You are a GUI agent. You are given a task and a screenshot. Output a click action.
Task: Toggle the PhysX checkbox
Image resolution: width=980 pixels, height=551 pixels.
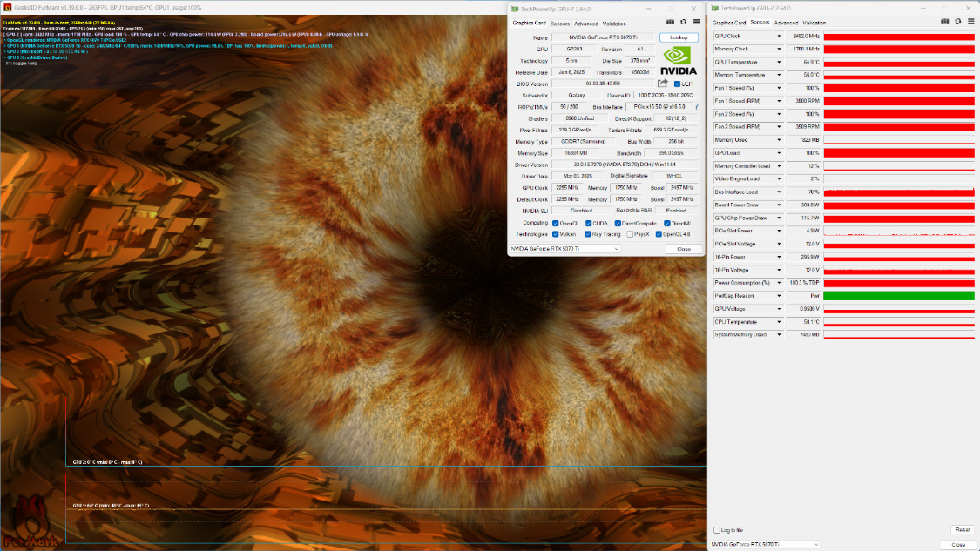point(631,234)
